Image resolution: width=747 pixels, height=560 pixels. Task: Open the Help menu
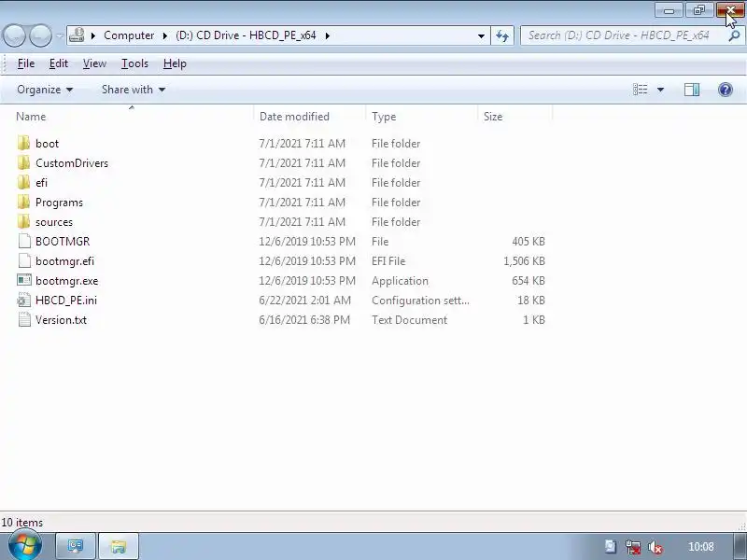pos(175,63)
